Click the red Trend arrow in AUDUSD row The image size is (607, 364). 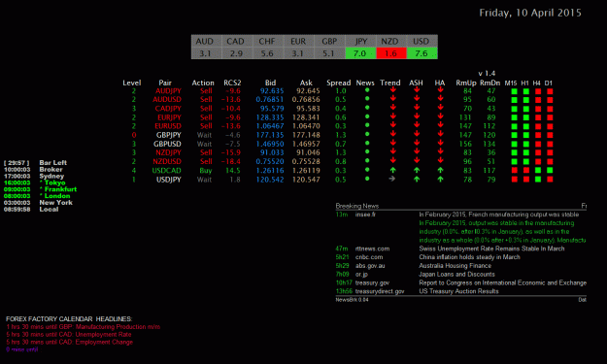pos(393,98)
